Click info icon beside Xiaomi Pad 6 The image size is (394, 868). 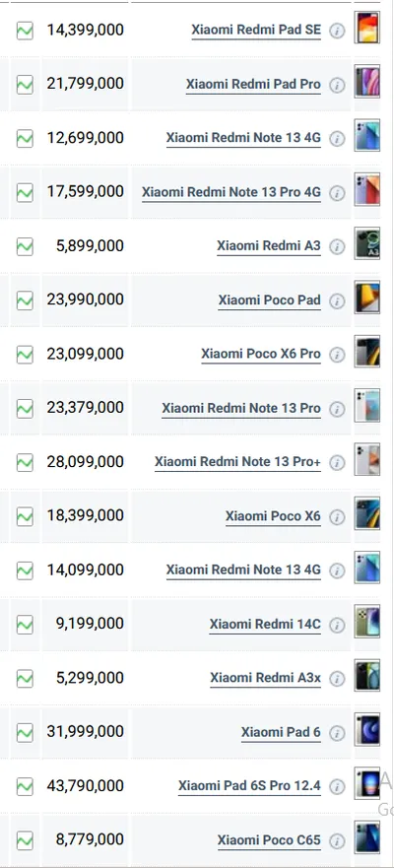click(337, 733)
